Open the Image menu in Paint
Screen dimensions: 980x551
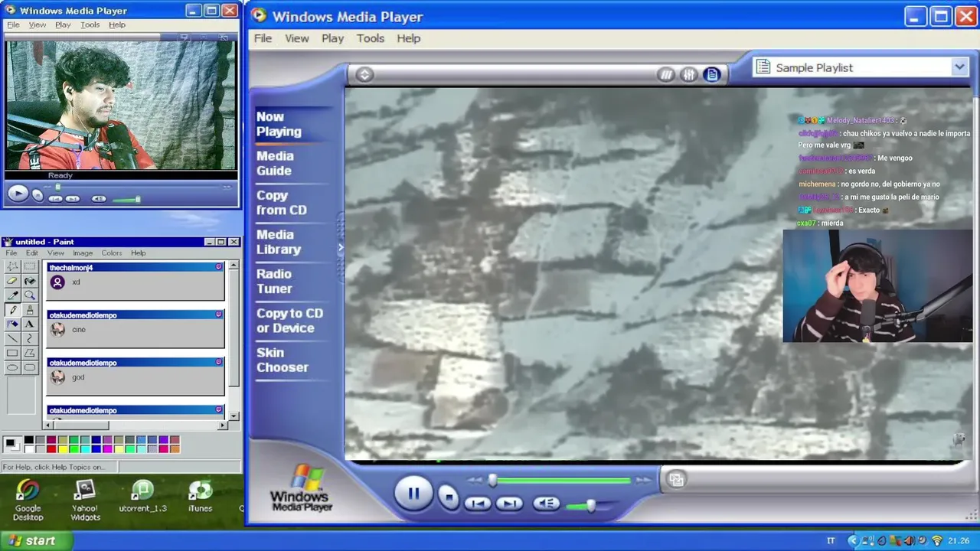coord(83,253)
